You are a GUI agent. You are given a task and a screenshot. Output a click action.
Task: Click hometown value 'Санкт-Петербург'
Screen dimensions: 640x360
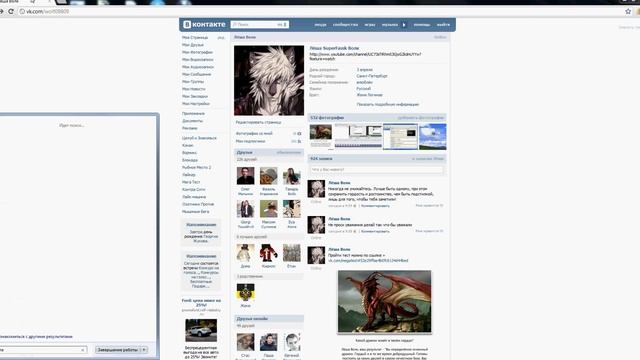pos(372,76)
